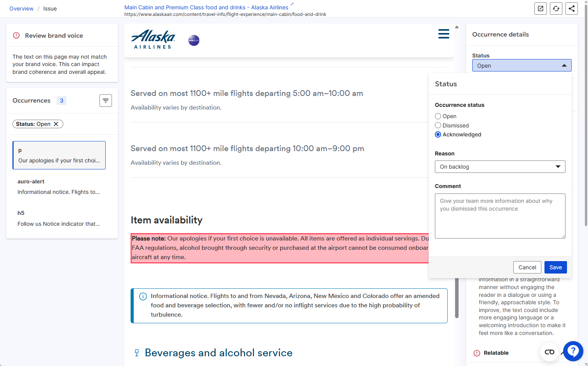Click the info icon in informational notice
Image resolution: width=588 pixels, height=366 pixels.
pos(143,296)
